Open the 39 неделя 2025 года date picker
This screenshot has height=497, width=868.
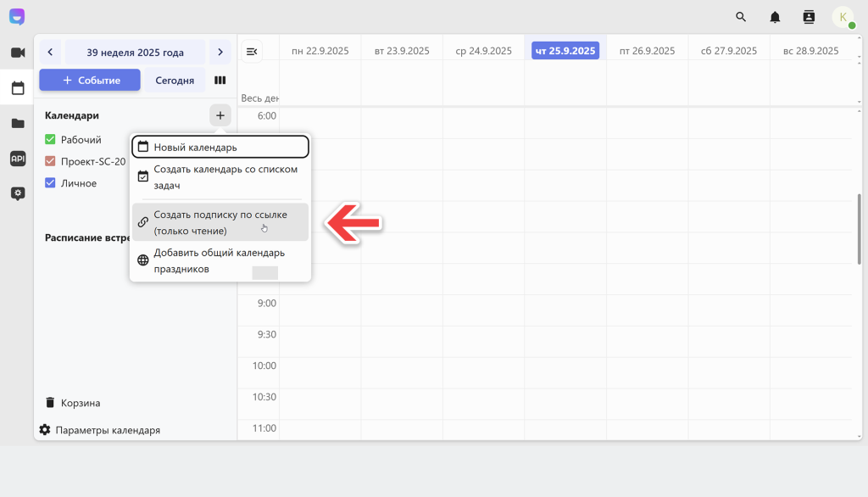click(135, 53)
